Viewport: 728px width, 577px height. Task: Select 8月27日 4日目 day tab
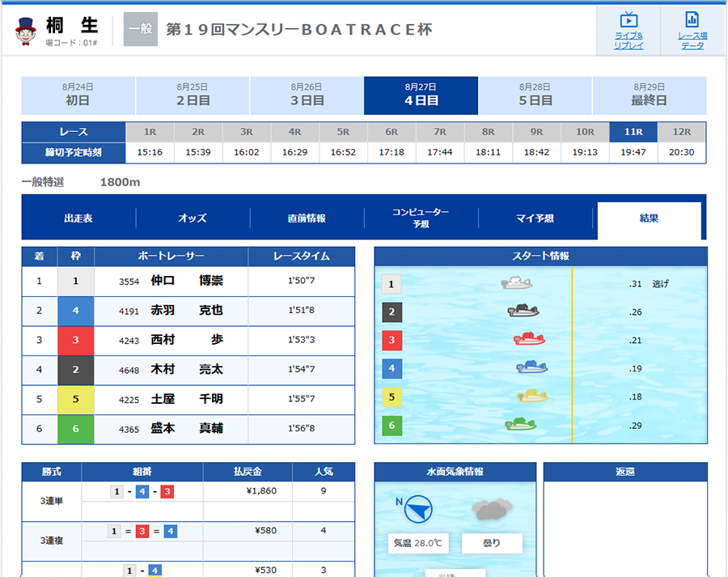[421, 95]
